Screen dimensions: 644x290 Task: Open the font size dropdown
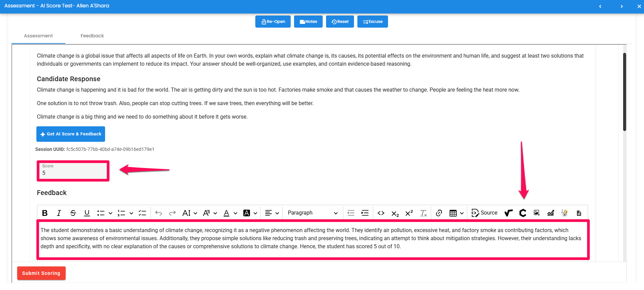coord(190,213)
